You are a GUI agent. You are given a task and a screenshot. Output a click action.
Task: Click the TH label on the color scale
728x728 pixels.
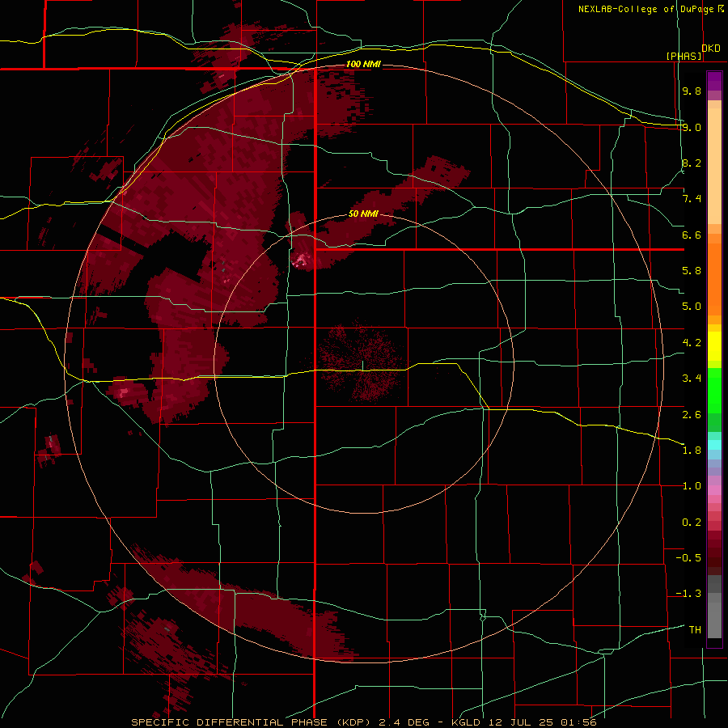click(x=695, y=630)
